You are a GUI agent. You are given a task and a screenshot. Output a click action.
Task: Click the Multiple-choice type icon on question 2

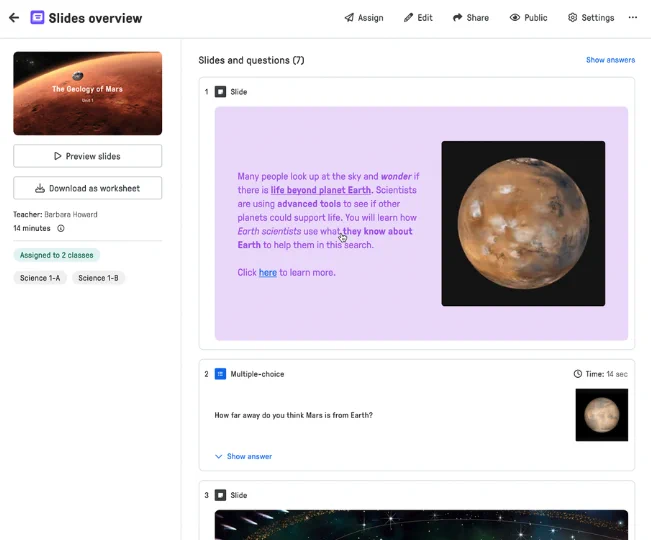(220, 374)
